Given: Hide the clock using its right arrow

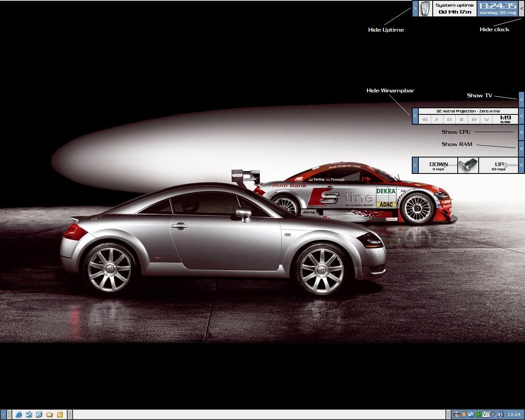Looking at the screenshot, I should (522, 8).
